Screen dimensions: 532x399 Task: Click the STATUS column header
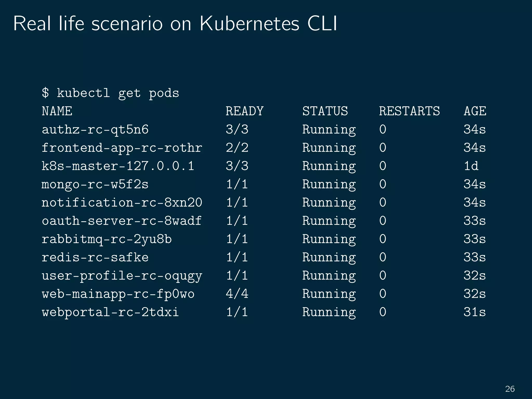[325, 111]
